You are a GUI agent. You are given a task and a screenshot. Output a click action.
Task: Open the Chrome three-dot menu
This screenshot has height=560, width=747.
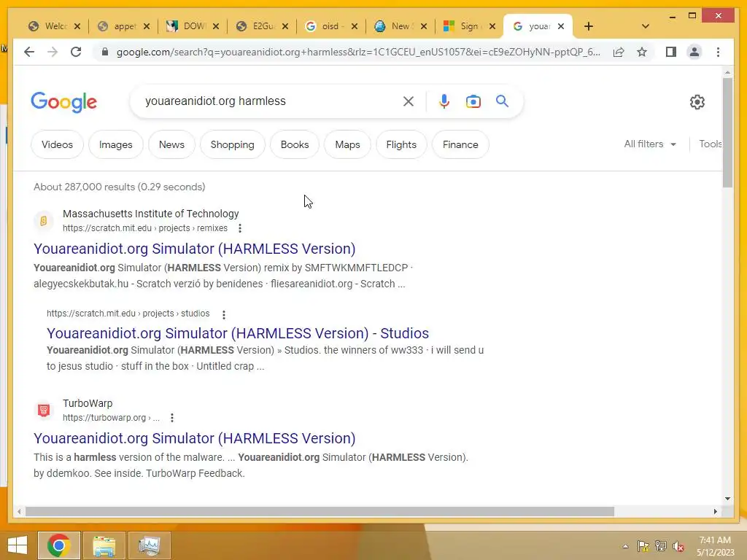[x=718, y=52]
